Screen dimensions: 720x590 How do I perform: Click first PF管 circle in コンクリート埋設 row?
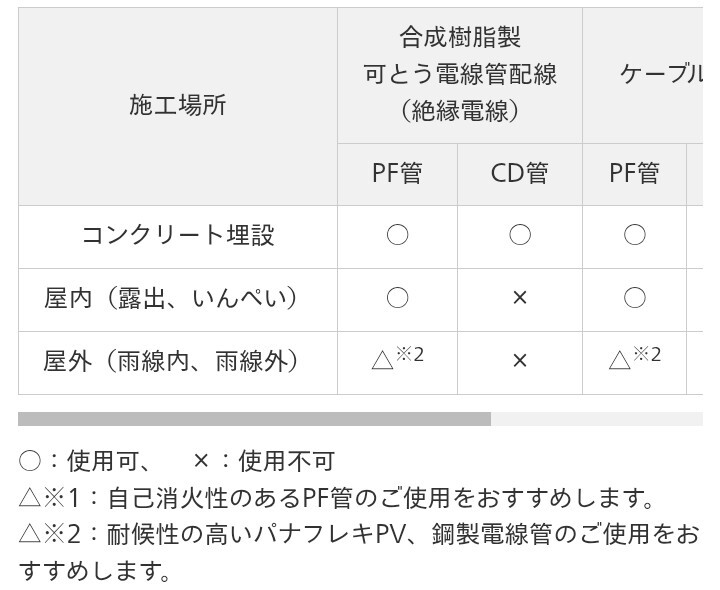[397, 236]
